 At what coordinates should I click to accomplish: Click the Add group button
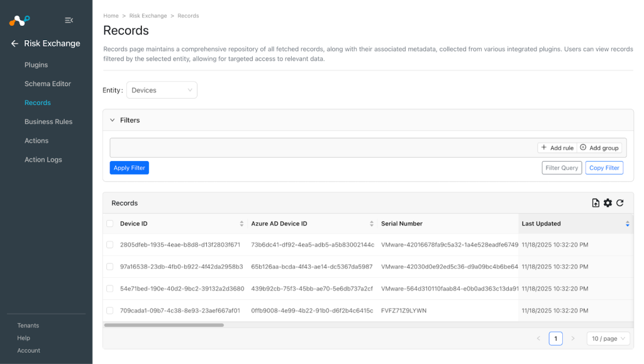click(599, 148)
